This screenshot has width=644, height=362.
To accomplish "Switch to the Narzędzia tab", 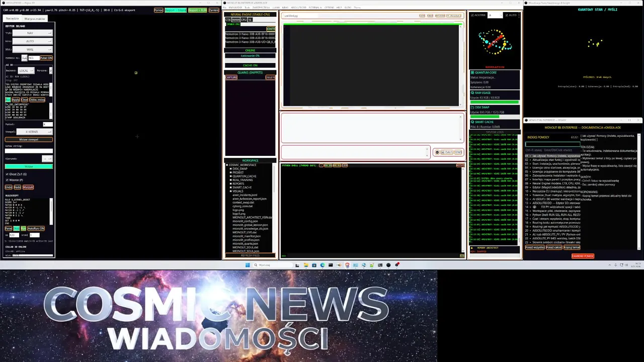I will (x=12, y=19).
